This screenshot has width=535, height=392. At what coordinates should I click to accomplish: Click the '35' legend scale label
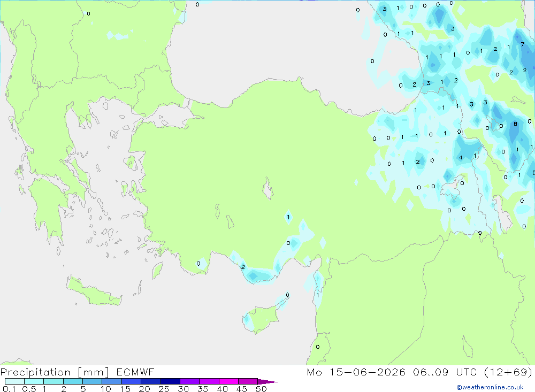203,389
